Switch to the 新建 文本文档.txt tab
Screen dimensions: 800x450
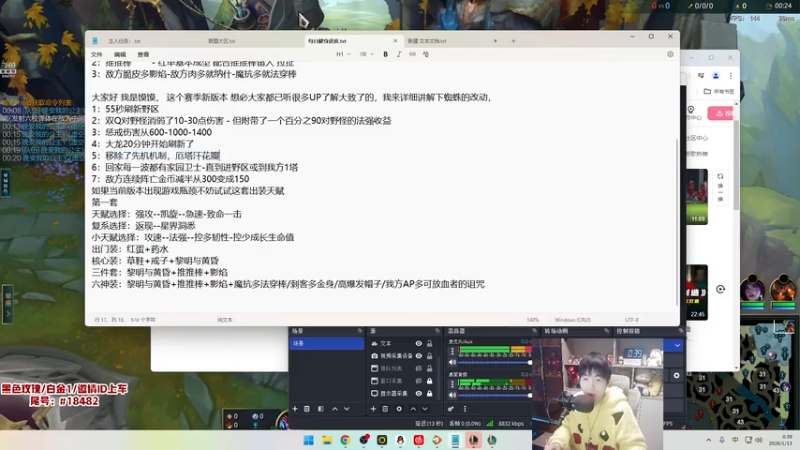454,41
